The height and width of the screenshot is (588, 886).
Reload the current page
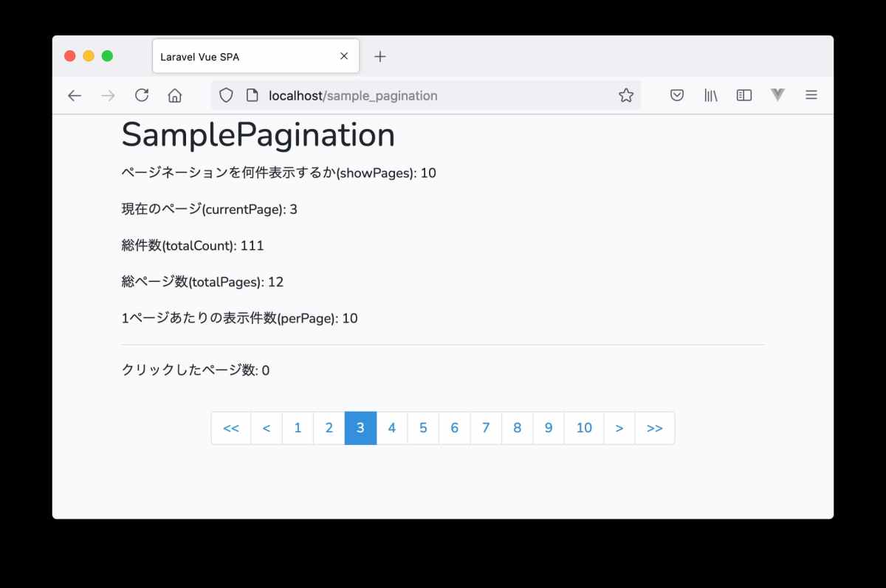(141, 94)
